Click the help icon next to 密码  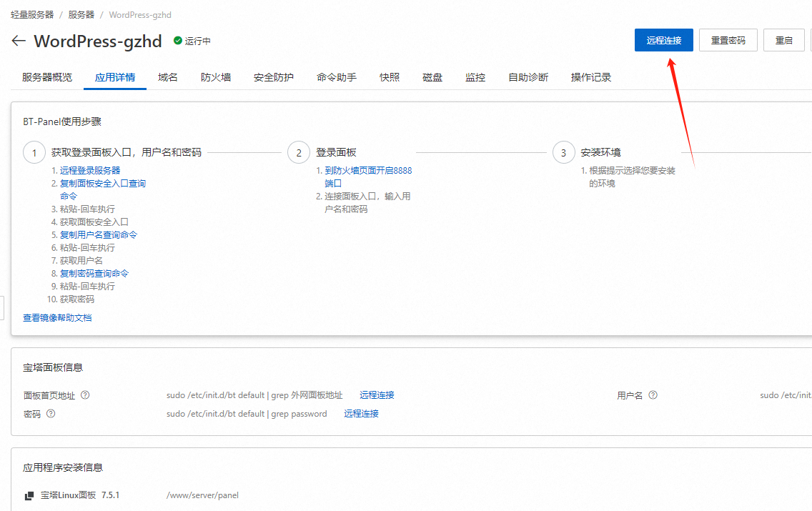tap(51, 414)
